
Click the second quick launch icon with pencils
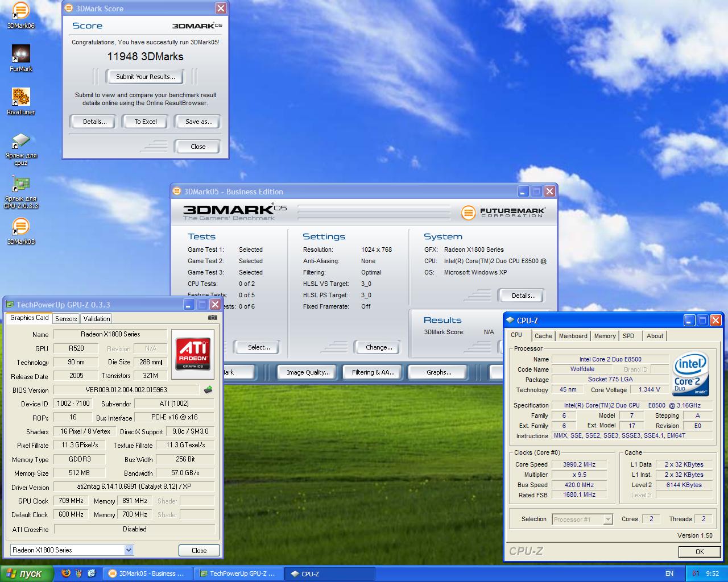click(78, 573)
